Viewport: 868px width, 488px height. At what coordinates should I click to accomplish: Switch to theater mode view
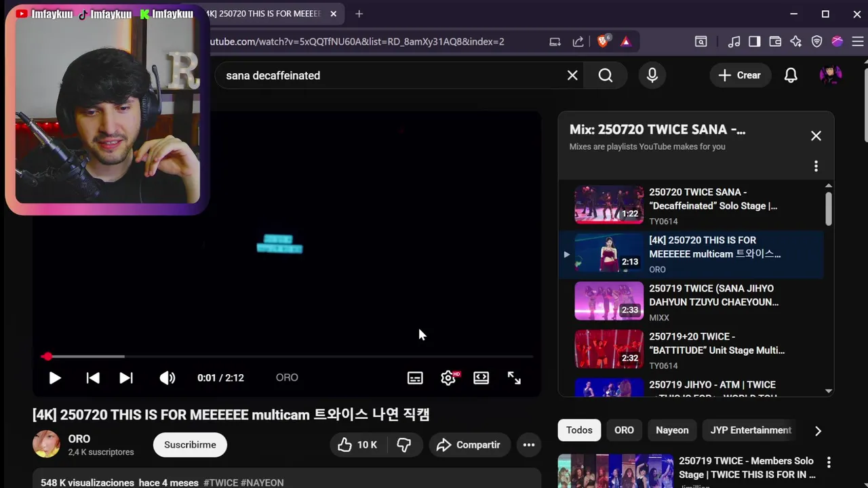481,378
